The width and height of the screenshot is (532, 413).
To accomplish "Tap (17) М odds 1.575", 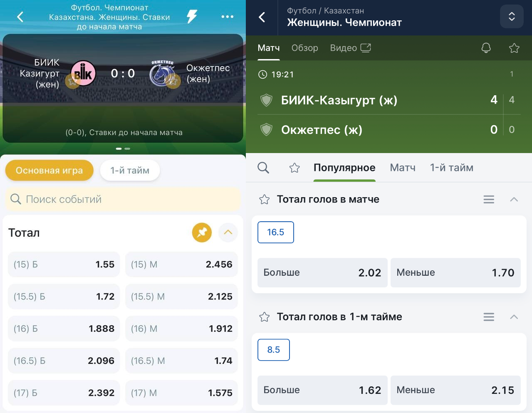I will click(x=181, y=393).
